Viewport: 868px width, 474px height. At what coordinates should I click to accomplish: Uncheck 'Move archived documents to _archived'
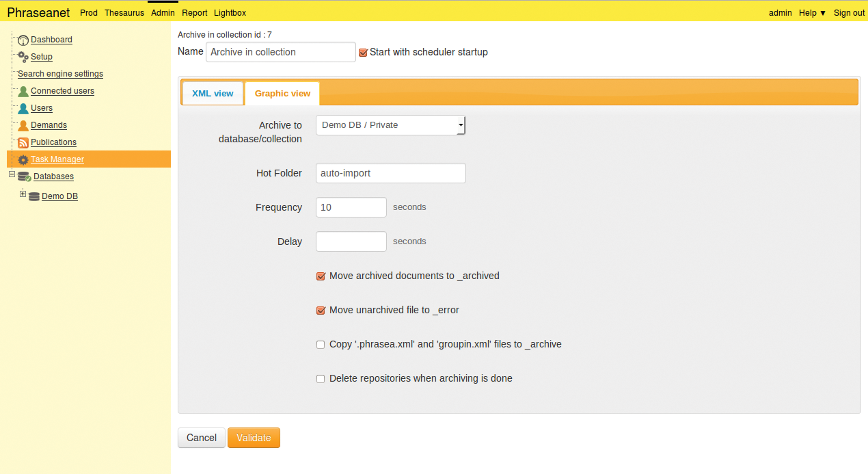coord(321,276)
